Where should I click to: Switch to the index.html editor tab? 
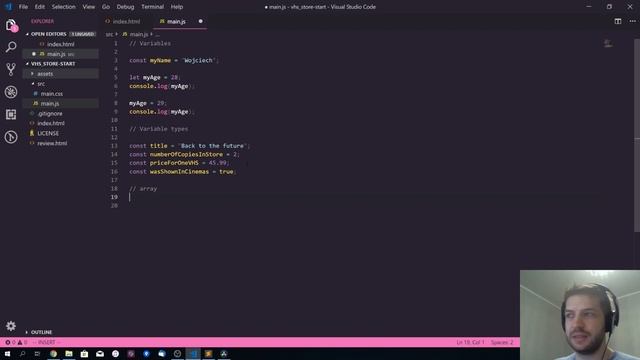click(127, 21)
